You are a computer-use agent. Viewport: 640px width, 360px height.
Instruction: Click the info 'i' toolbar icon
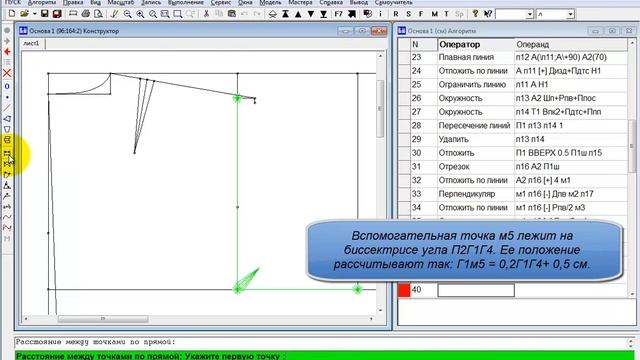pyautogui.click(x=380, y=14)
